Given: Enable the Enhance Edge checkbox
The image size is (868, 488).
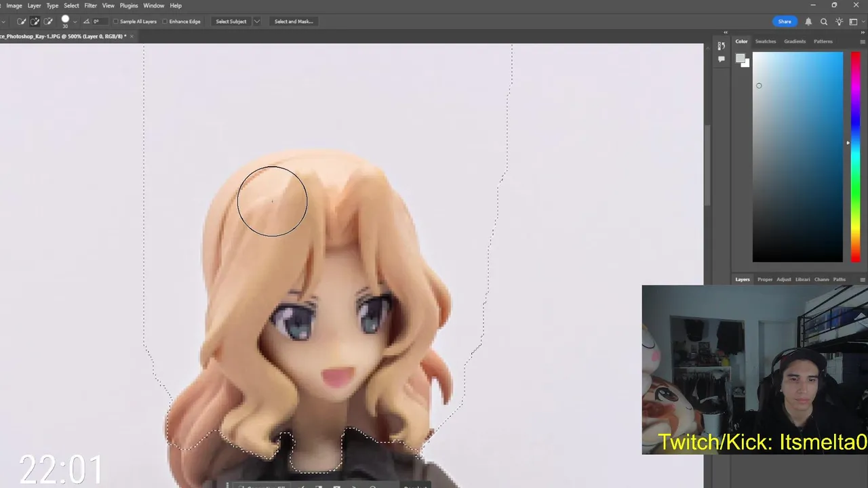Looking at the screenshot, I should [165, 22].
